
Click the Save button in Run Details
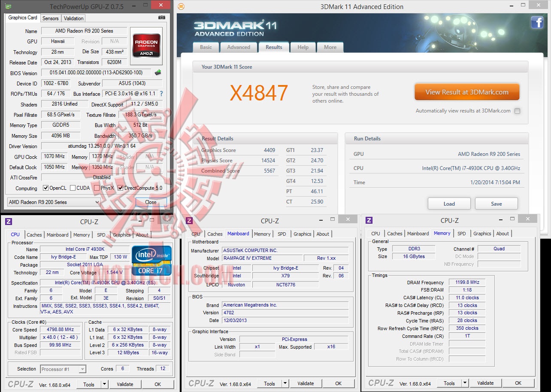click(x=497, y=204)
